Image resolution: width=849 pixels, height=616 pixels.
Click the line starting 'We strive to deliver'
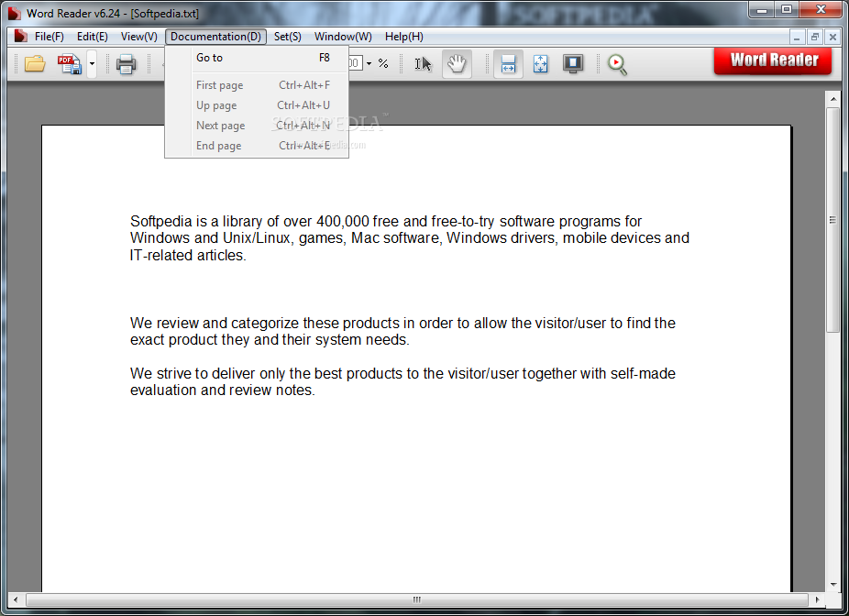pos(402,373)
